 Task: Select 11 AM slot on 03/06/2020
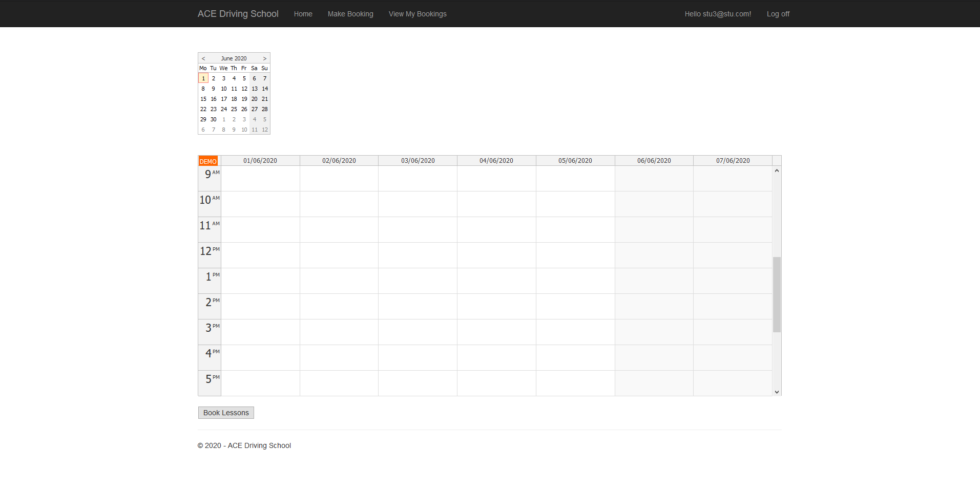click(418, 230)
